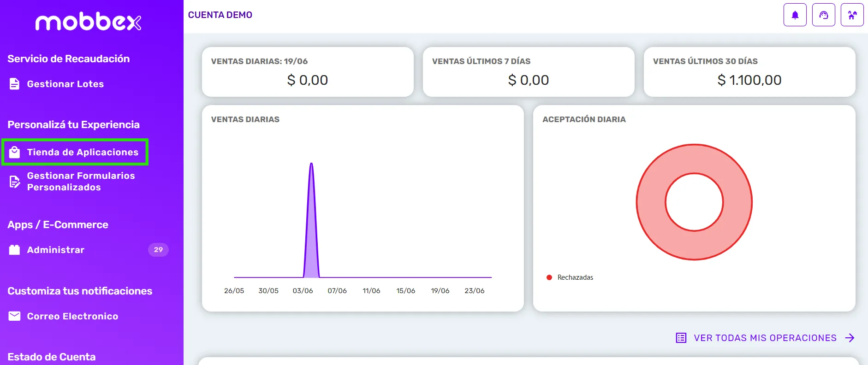Click the Gestionar Formularios edit icon

(x=15, y=182)
